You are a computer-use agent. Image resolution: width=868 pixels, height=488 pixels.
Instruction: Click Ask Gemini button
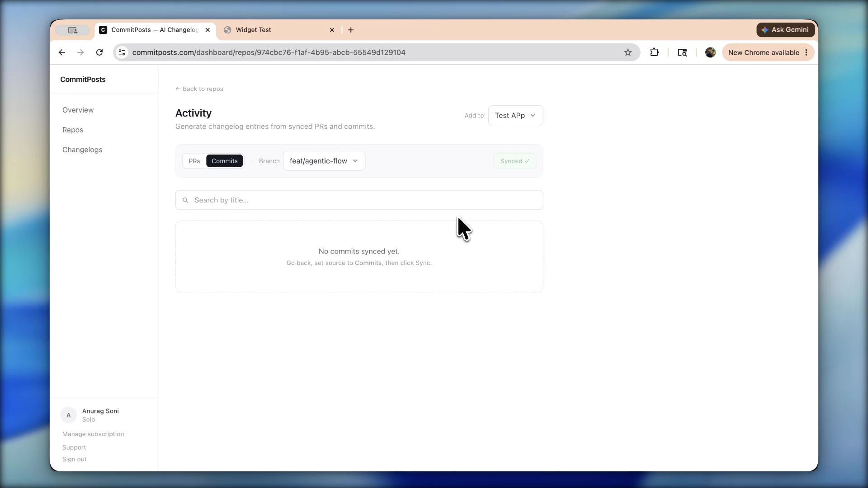pos(785,30)
